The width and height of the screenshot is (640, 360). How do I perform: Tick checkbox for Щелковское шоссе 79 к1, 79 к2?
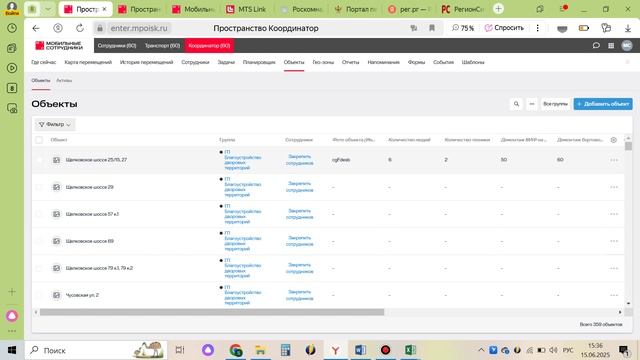click(x=39, y=268)
